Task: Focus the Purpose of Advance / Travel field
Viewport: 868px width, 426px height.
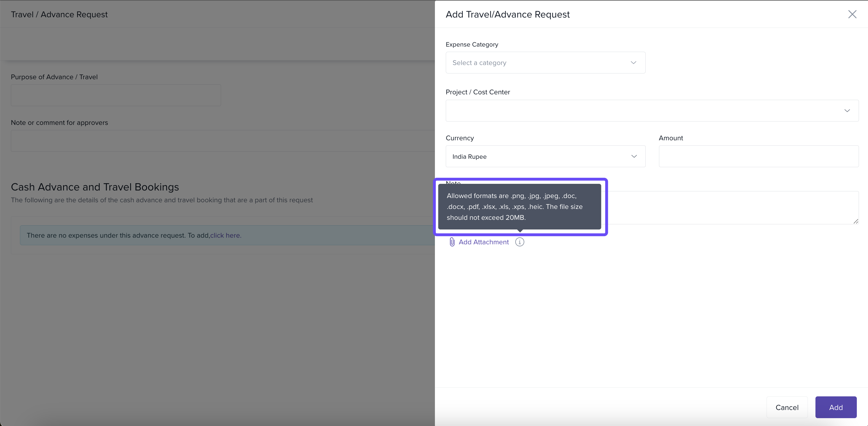Action: pyautogui.click(x=116, y=95)
